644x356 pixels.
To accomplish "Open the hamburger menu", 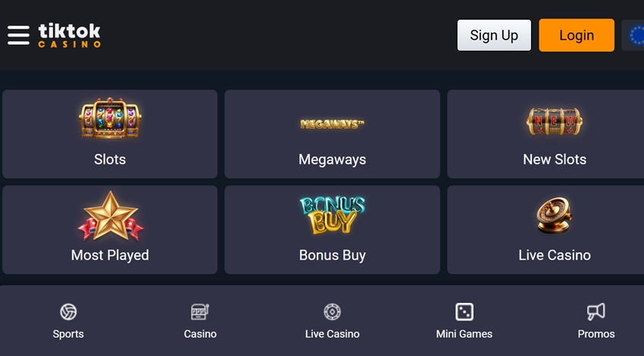I will pyautogui.click(x=18, y=36).
